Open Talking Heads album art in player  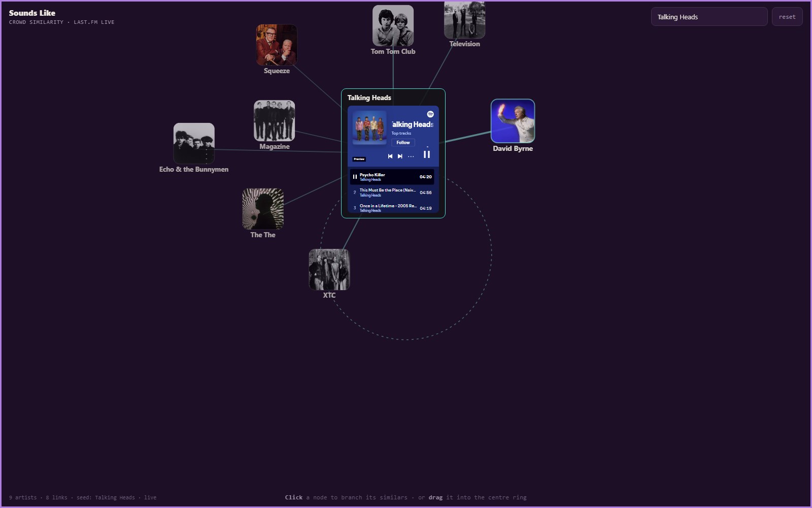coord(369,128)
